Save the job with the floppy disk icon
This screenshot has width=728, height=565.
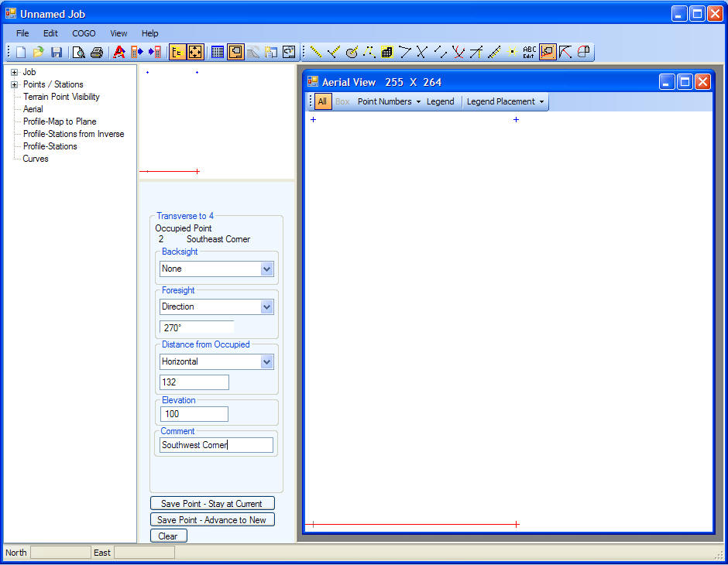[57, 52]
